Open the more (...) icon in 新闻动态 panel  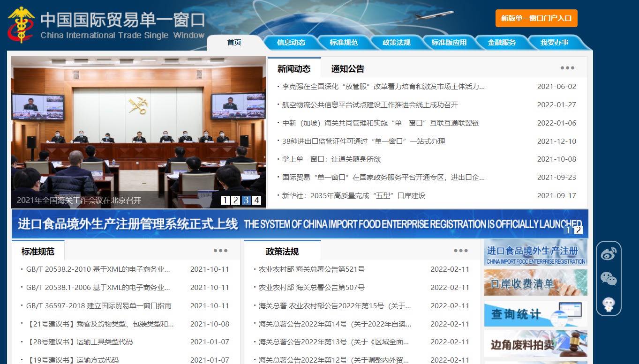coord(567,68)
